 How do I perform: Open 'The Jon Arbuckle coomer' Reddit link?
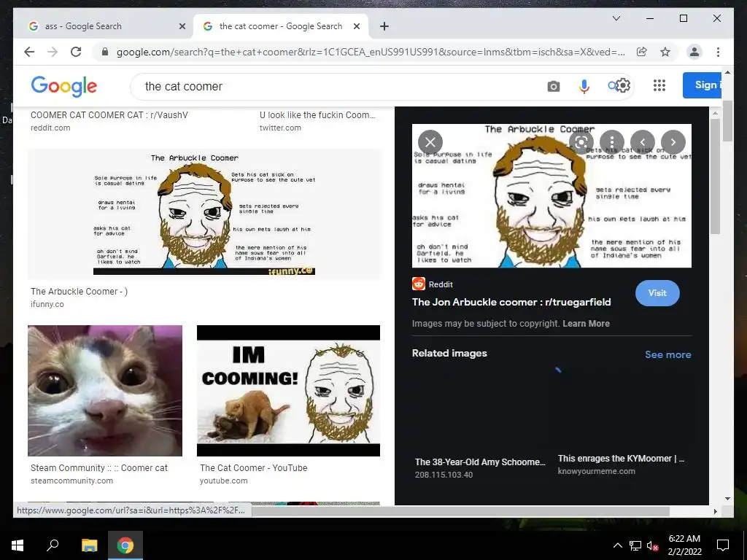coord(511,302)
